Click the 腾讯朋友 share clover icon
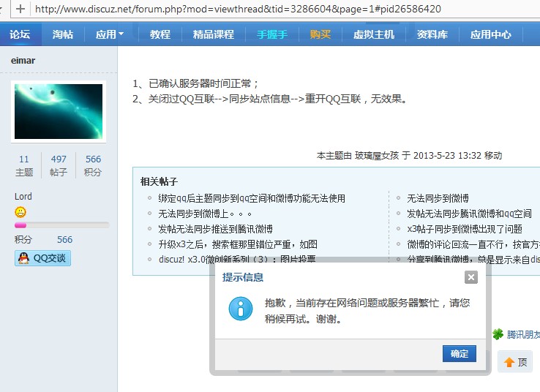 (x=498, y=333)
